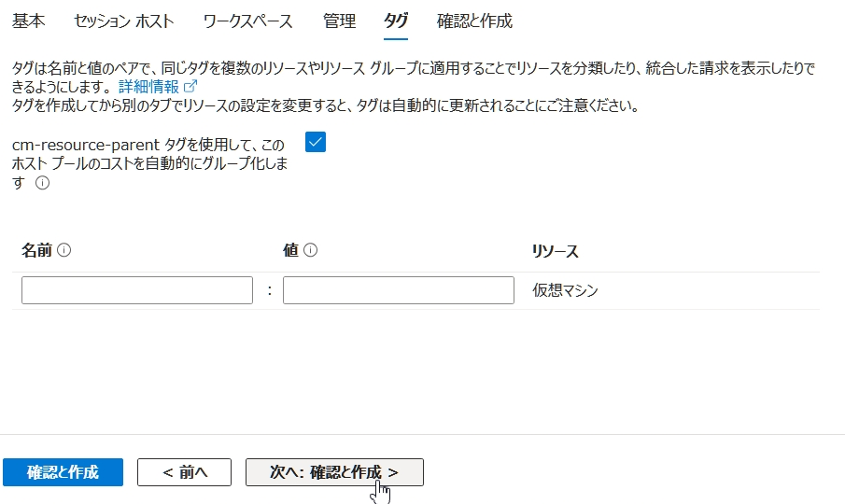
Task: Click the info icon next to 値
Action: click(311, 251)
